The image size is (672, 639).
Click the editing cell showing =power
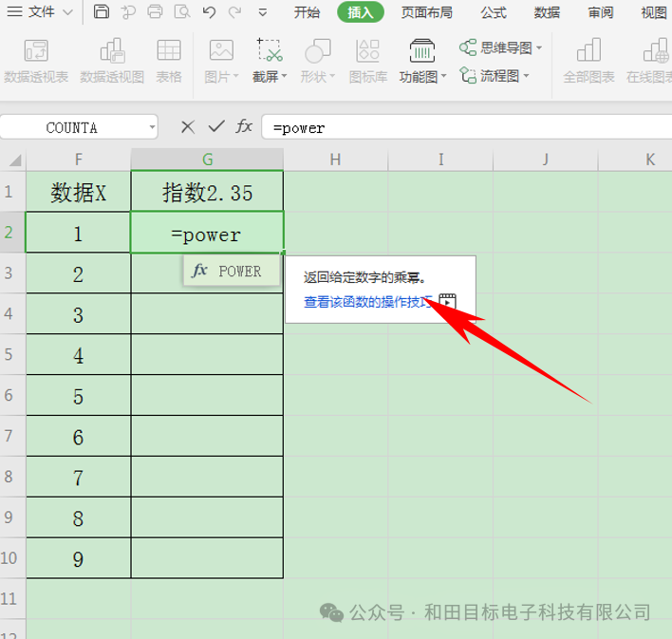(207, 232)
